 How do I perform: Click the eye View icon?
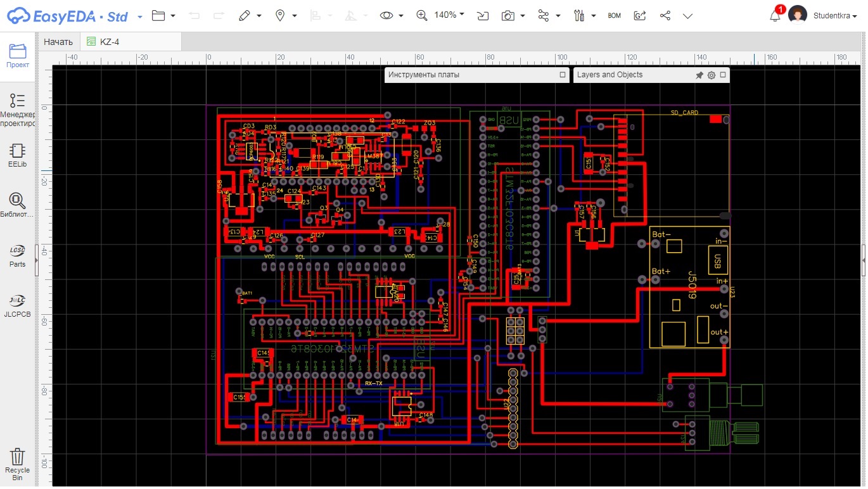tap(386, 15)
